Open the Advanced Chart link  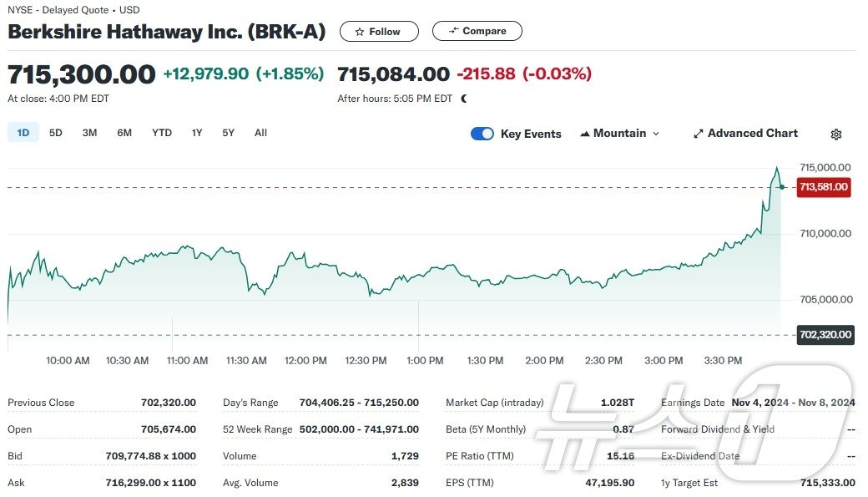pyautogui.click(x=752, y=134)
